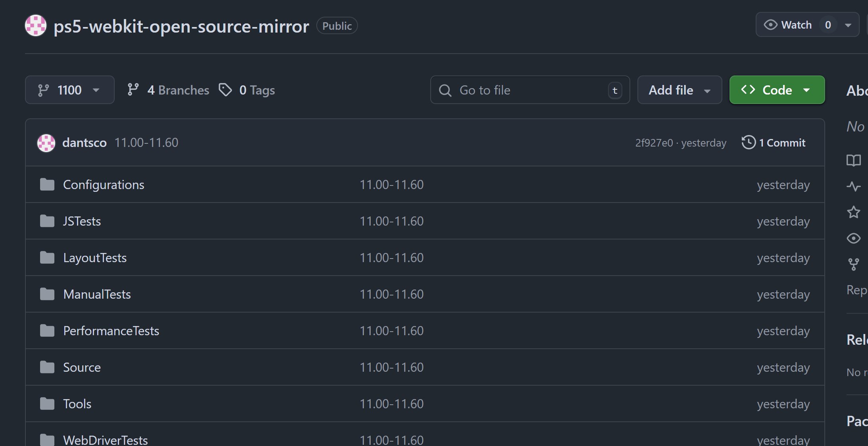View the 4 Branches list
Image resolution: width=868 pixels, height=446 pixels.
pyautogui.click(x=168, y=90)
